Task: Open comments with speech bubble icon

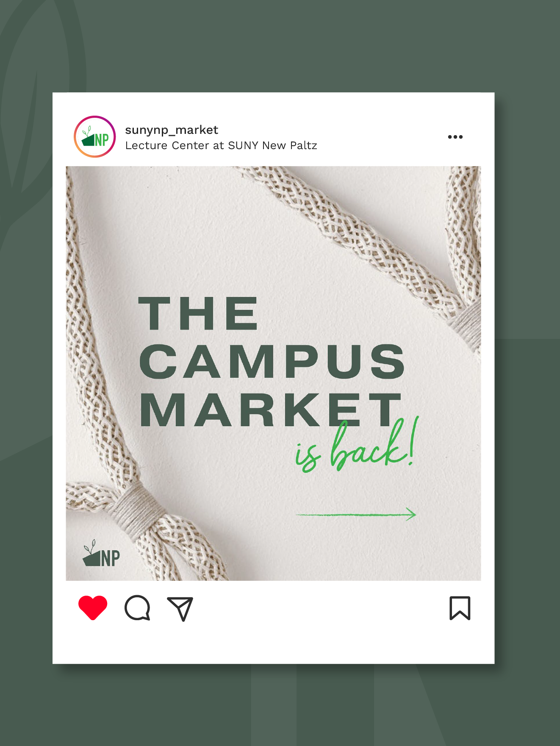Action: point(138,608)
